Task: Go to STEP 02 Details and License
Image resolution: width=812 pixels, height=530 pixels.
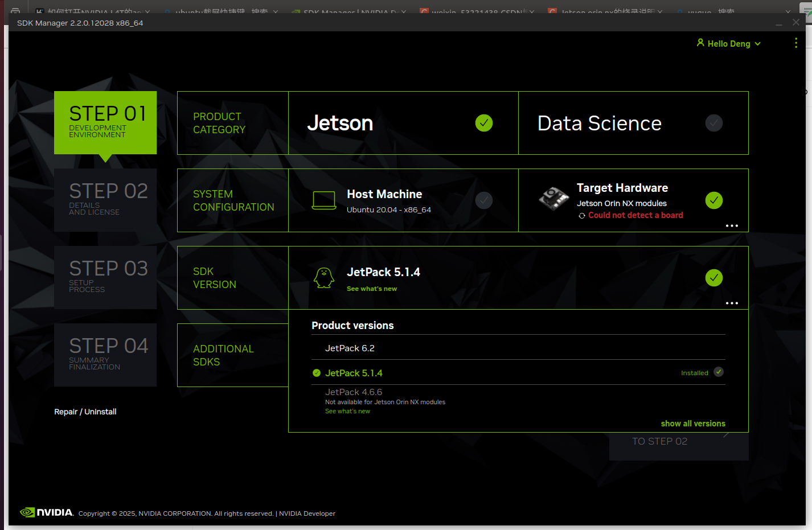Action: [x=105, y=200]
